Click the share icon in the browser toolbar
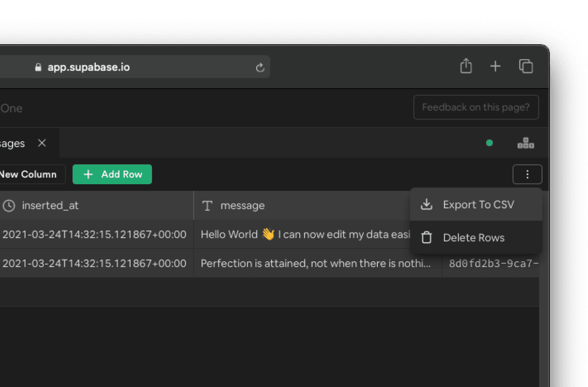Image resolution: width=588 pixels, height=387 pixels. coord(466,66)
